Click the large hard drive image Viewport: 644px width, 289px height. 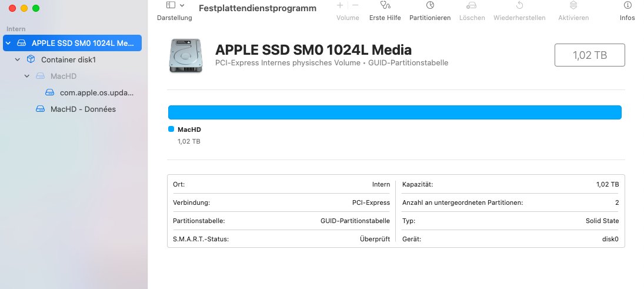(185, 55)
